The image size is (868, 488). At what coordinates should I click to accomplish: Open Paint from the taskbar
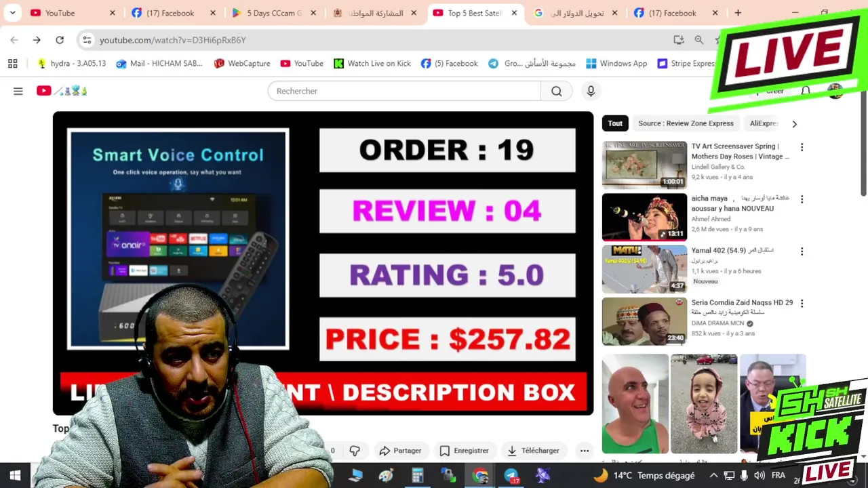point(386,476)
